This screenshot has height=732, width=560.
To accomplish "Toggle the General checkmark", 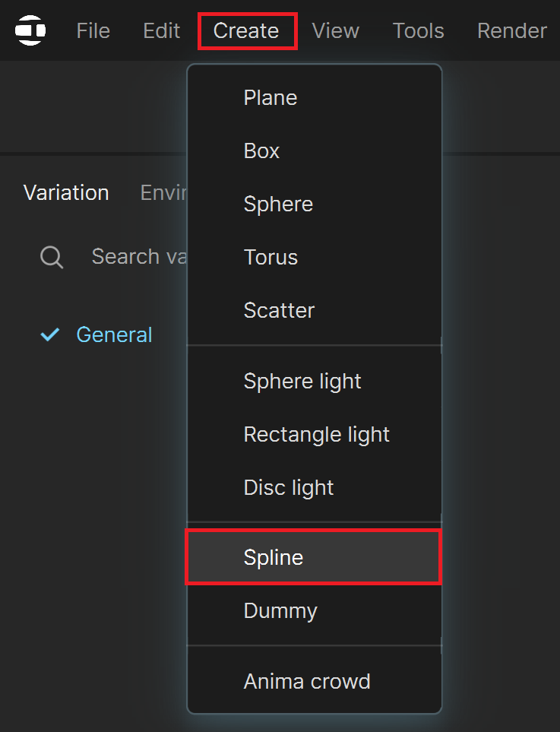I will coord(50,334).
